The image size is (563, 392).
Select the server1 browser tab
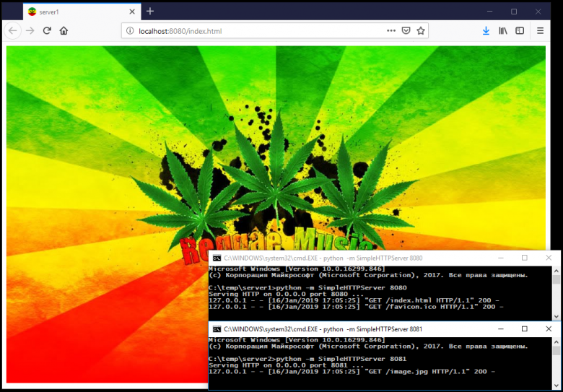[x=82, y=12]
